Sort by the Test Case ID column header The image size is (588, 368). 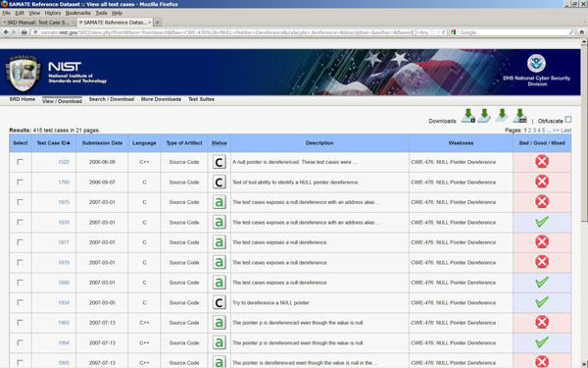coord(53,143)
